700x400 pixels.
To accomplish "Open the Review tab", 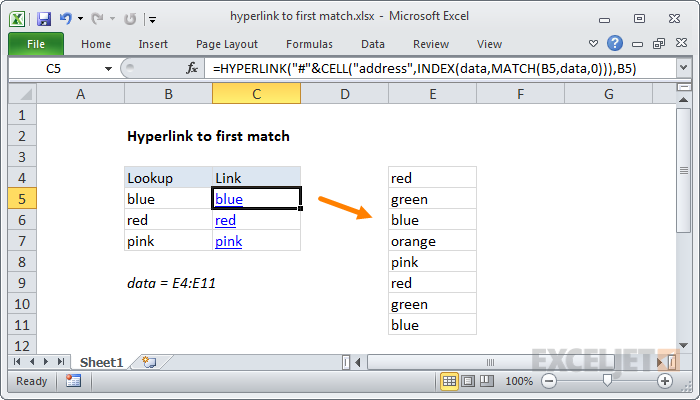I will [431, 44].
